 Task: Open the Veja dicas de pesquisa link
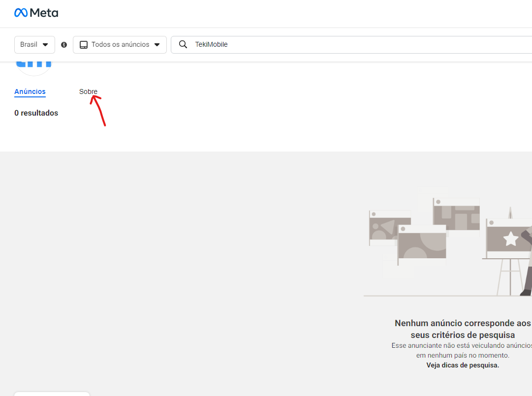[463, 365]
